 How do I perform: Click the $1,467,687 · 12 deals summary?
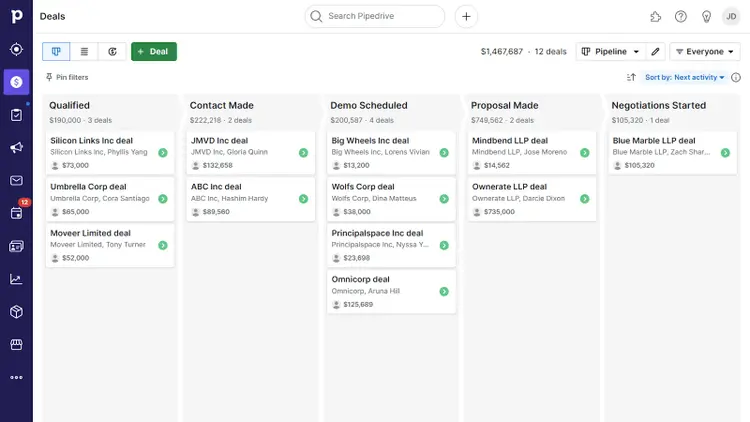click(x=523, y=51)
